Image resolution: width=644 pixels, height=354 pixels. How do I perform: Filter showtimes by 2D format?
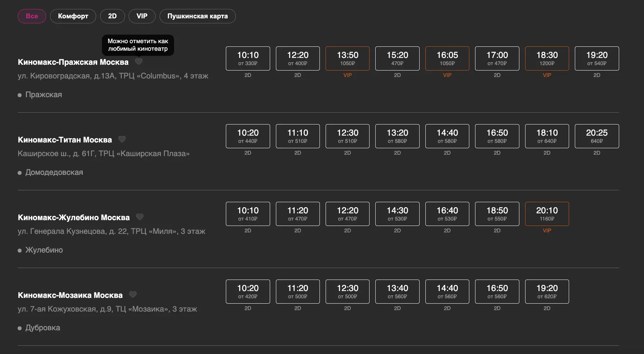tap(112, 16)
